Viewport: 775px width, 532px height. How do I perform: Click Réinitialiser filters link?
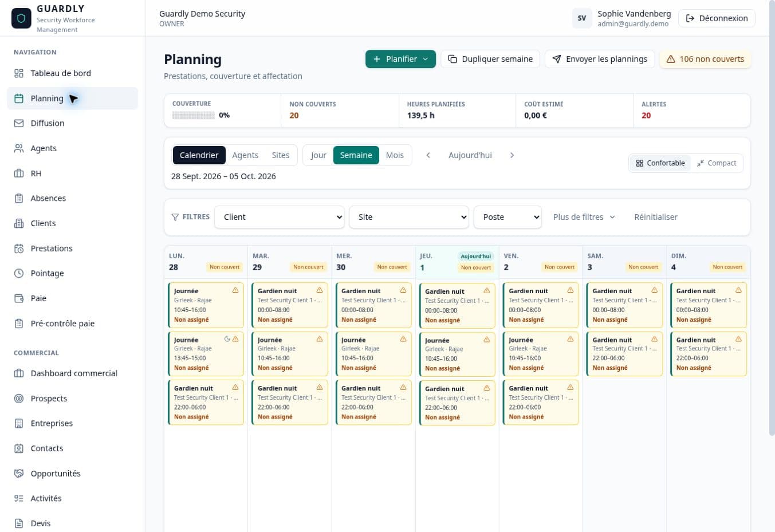656,217
